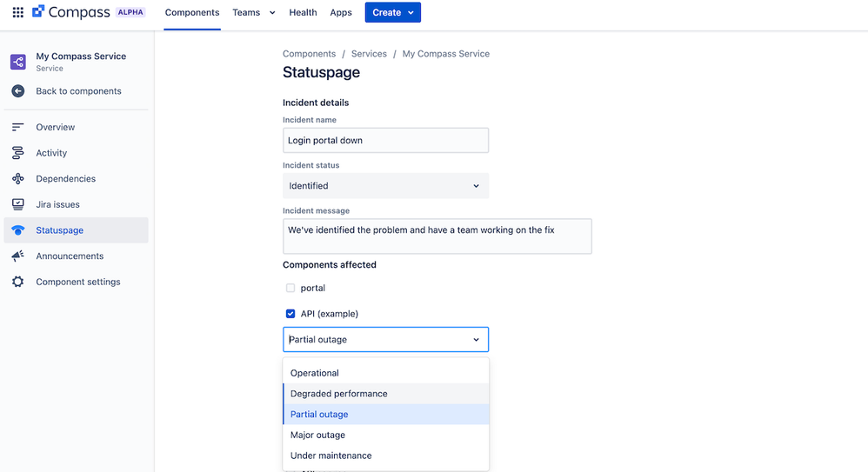Select Under maintenance option
The image size is (868, 472).
386,455
